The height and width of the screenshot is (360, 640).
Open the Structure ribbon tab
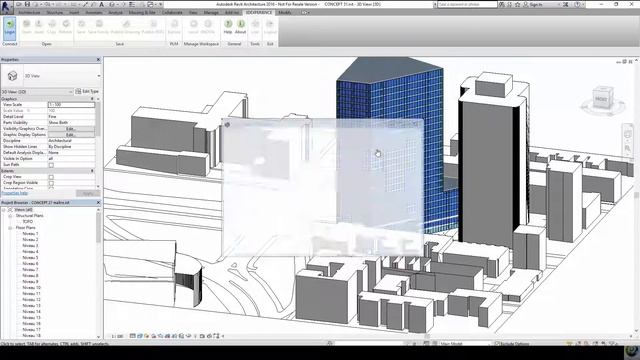pyautogui.click(x=55, y=13)
